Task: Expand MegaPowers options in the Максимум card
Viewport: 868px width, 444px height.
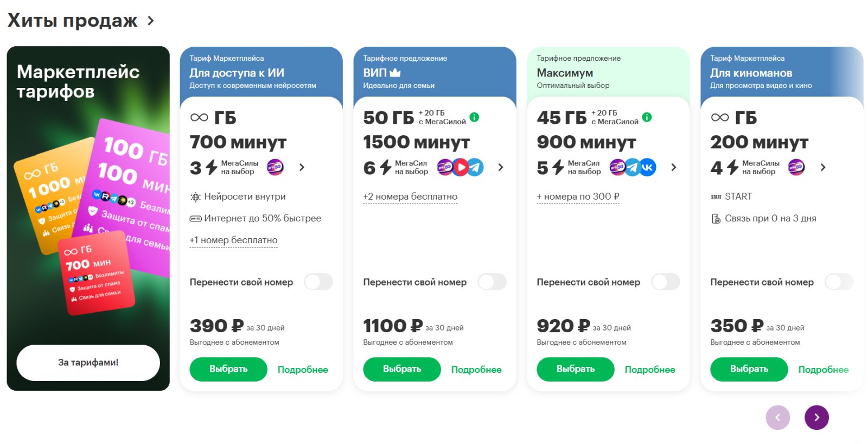Action: coord(674,167)
